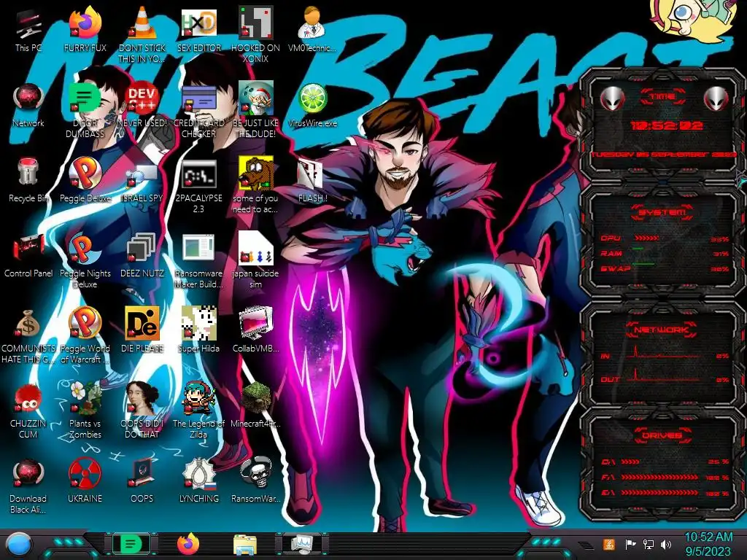The width and height of the screenshot is (747, 560).
Task: Click the right alien head in the TIME widget
Action: point(716,99)
